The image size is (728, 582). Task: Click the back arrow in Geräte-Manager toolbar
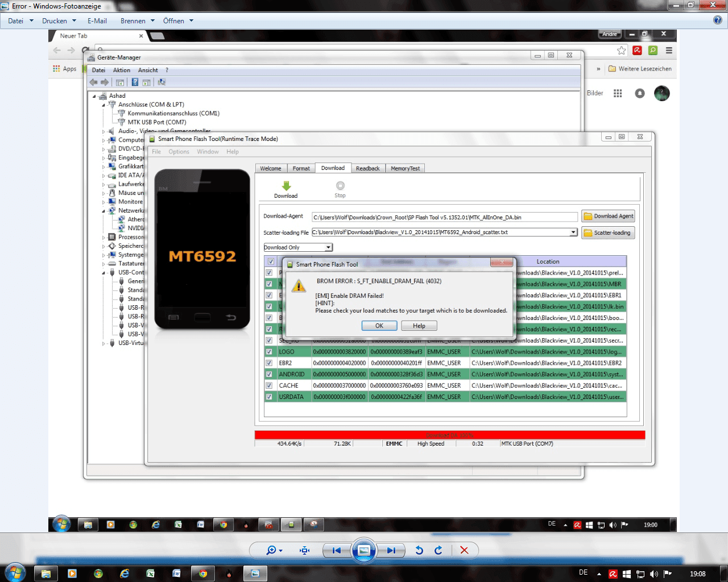tap(93, 82)
